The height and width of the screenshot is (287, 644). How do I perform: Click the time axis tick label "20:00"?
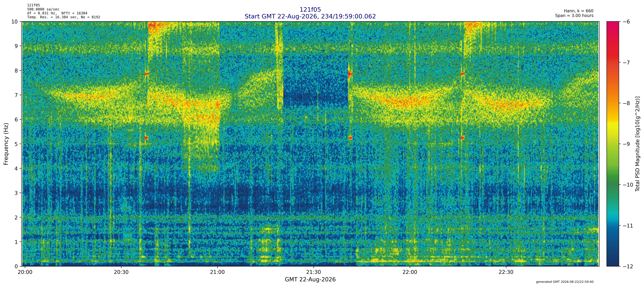[x=25, y=272]
